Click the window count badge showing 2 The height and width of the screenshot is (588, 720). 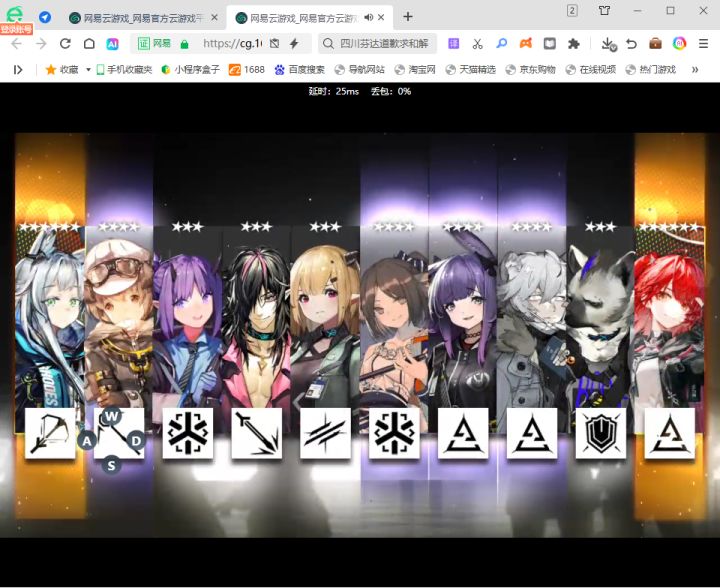572,11
